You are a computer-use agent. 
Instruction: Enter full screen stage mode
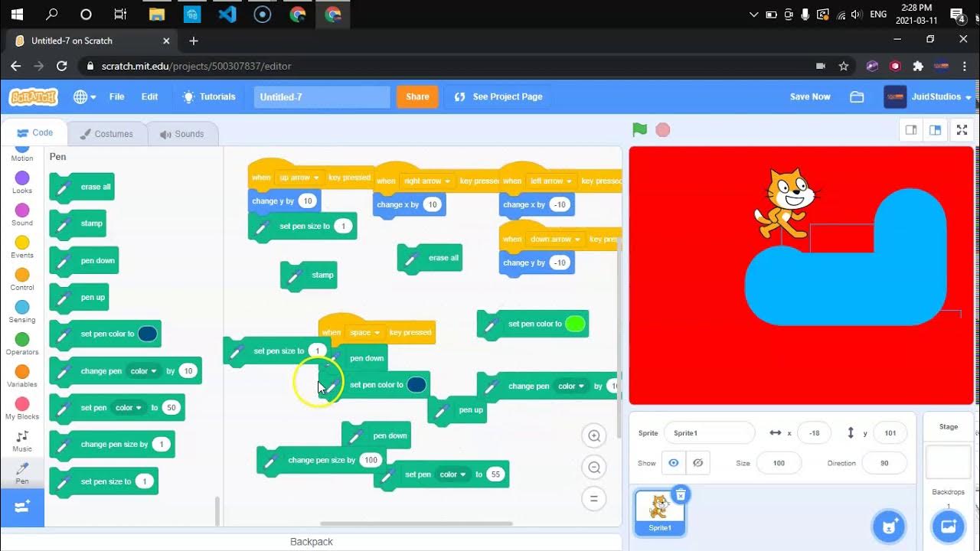tap(962, 130)
